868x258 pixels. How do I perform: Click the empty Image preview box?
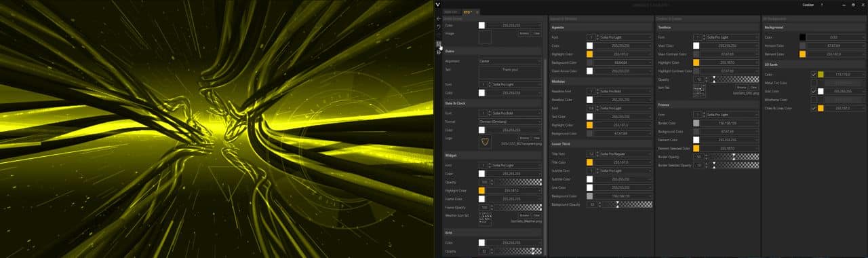point(486,37)
